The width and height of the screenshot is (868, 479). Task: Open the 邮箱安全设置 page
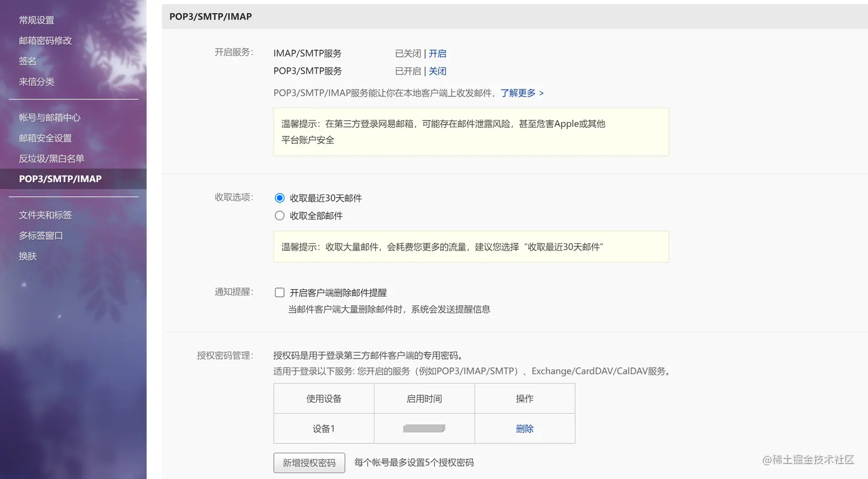pos(45,138)
